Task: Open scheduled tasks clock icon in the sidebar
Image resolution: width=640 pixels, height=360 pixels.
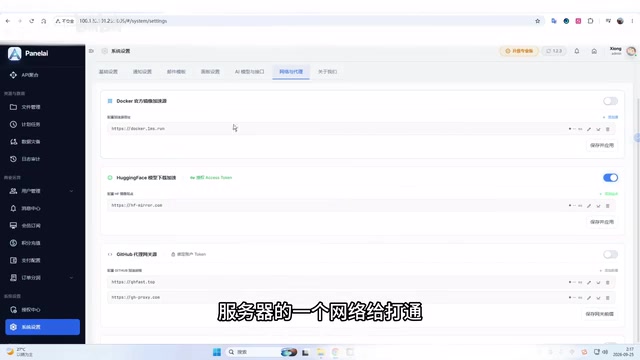Action: click(x=13, y=124)
